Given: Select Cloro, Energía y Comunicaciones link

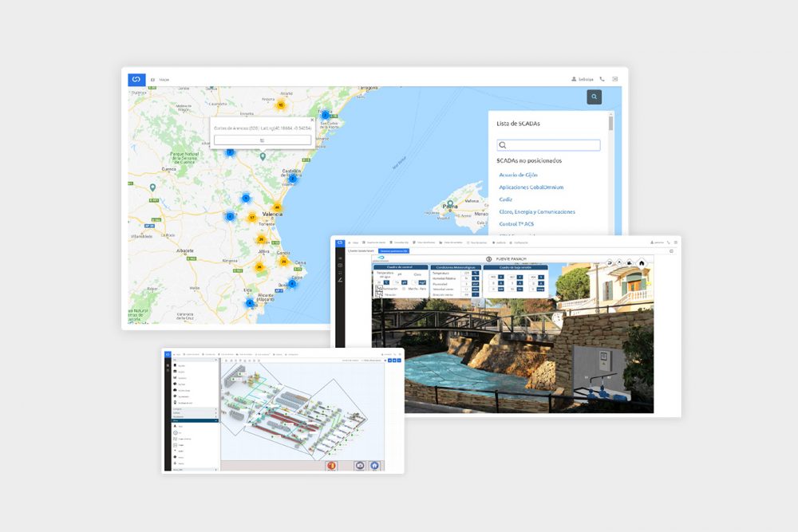Looking at the screenshot, I should 536,211.
